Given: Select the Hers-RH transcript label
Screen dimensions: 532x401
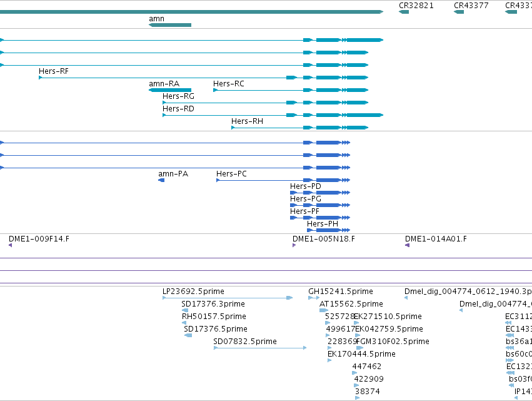Looking at the screenshot, I should [247, 121].
